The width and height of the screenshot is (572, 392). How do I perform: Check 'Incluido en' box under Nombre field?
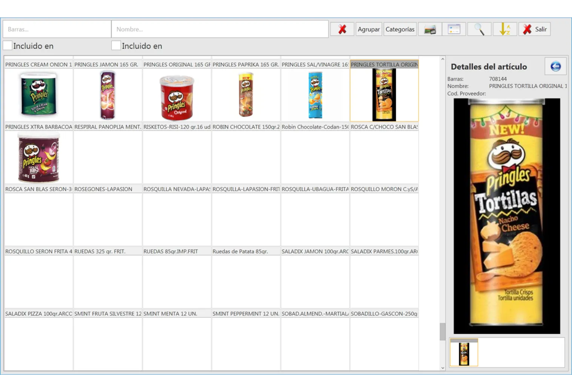pos(116,46)
